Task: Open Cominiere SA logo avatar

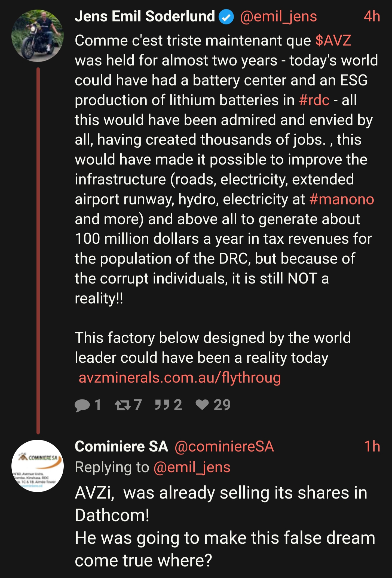Action: coord(38,466)
